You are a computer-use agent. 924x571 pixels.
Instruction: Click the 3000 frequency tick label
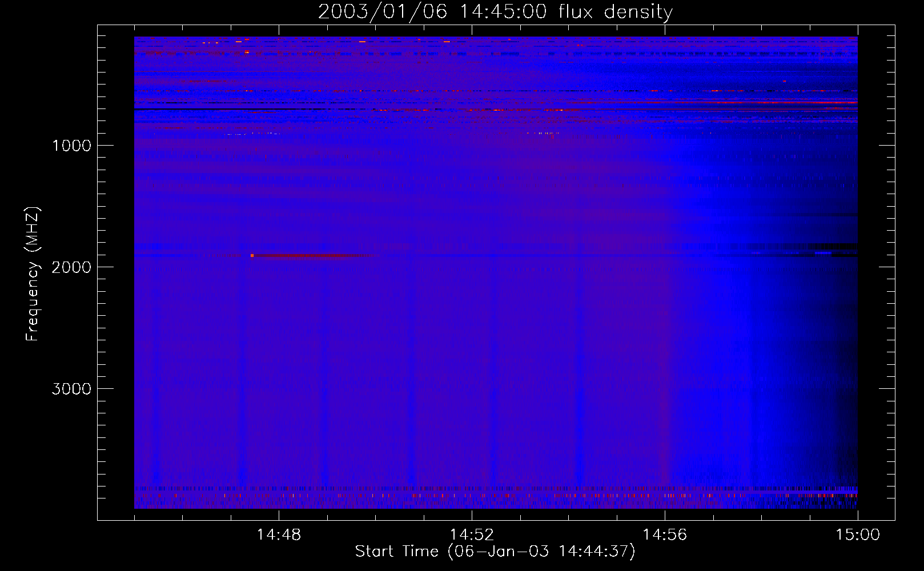71,389
